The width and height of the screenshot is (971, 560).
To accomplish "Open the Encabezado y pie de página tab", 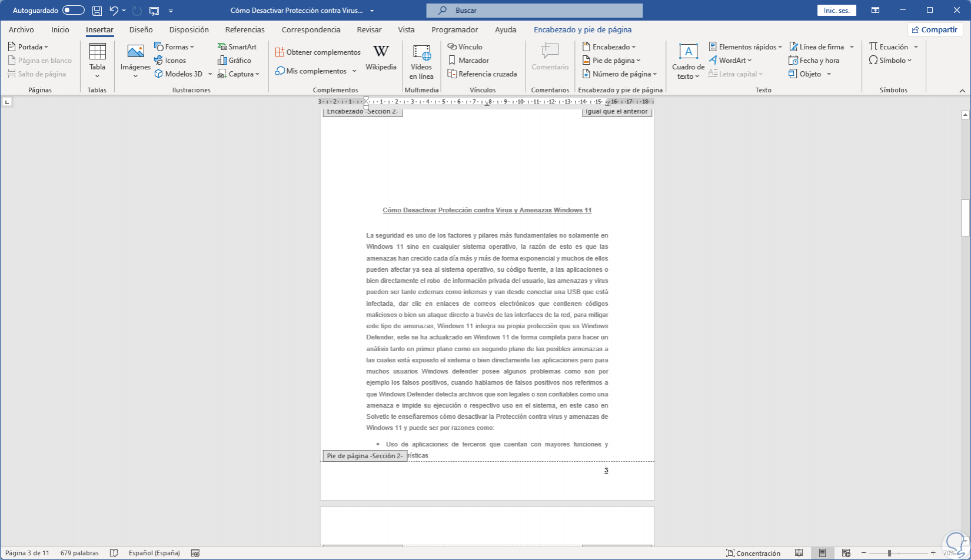I will click(x=583, y=29).
